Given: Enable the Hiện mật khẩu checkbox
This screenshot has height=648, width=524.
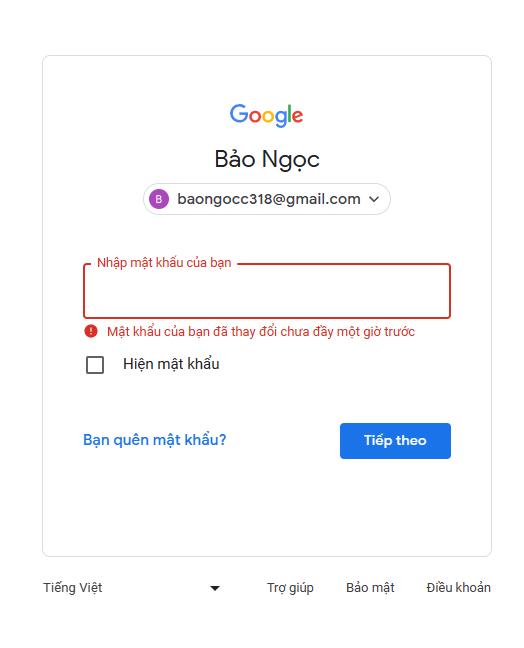Looking at the screenshot, I should point(95,365).
